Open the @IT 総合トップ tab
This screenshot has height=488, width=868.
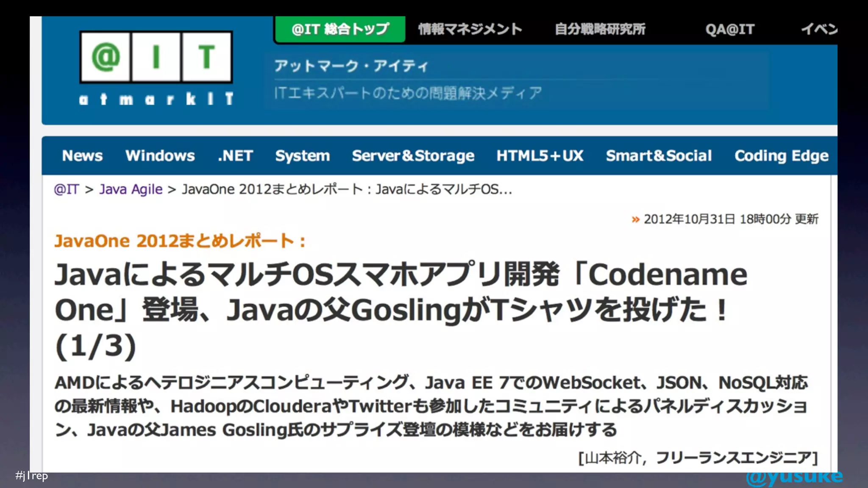point(340,29)
